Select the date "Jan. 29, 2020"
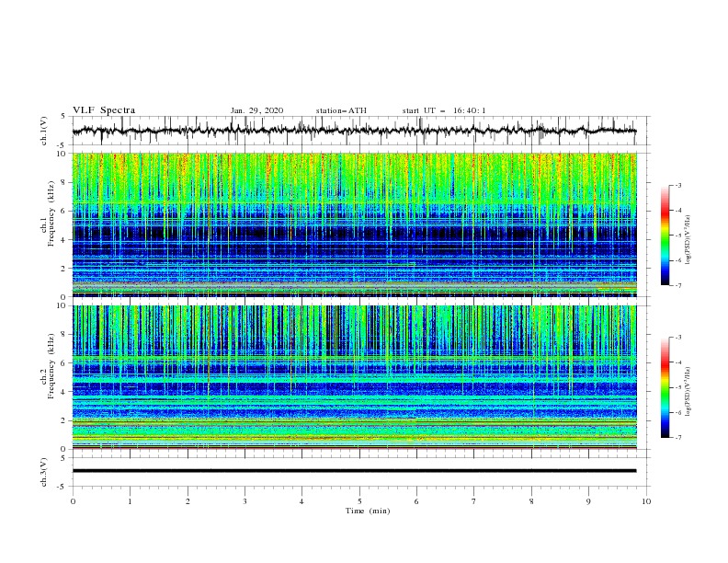Viewport: 728px width, 563px height. coord(256,110)
